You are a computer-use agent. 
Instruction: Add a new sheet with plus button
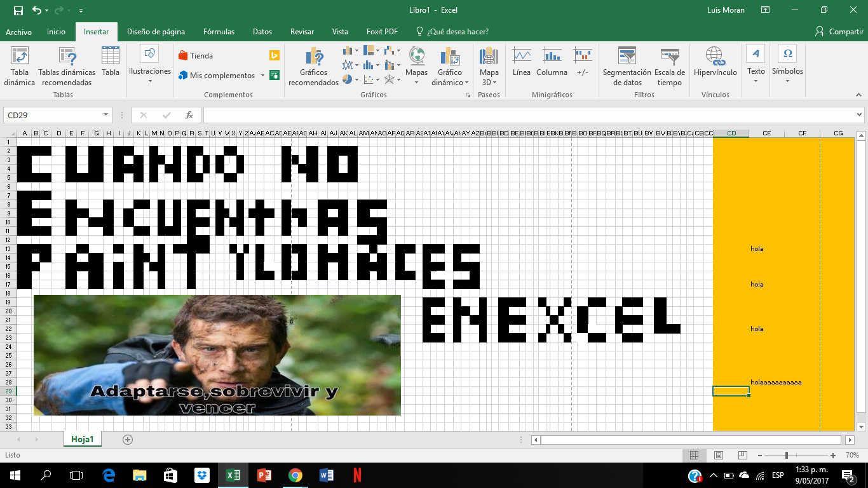[x=128, y=439]
